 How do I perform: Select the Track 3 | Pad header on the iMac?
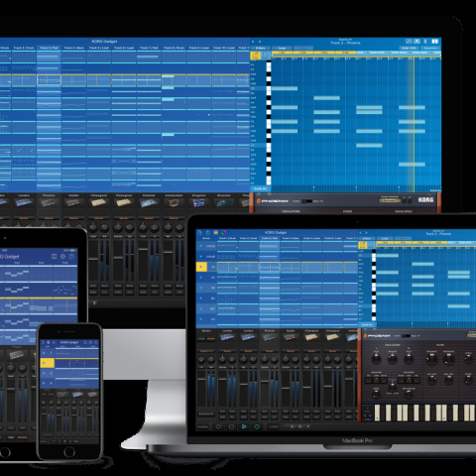49,48
